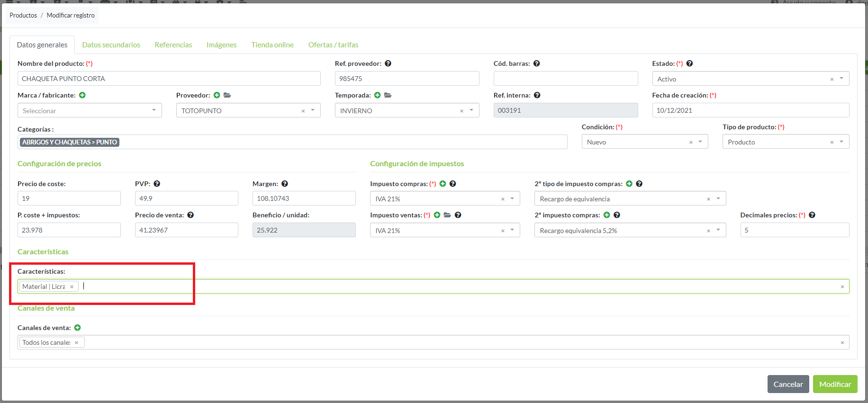Add a new Canales de venta entry

tap(78, 328)
